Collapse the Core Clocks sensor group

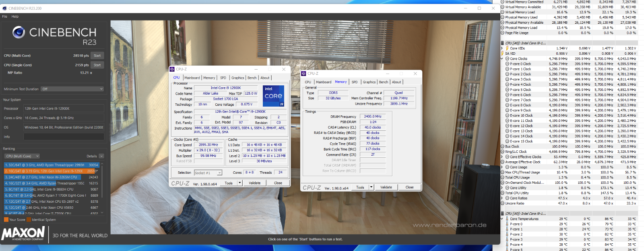coord(502,59)
